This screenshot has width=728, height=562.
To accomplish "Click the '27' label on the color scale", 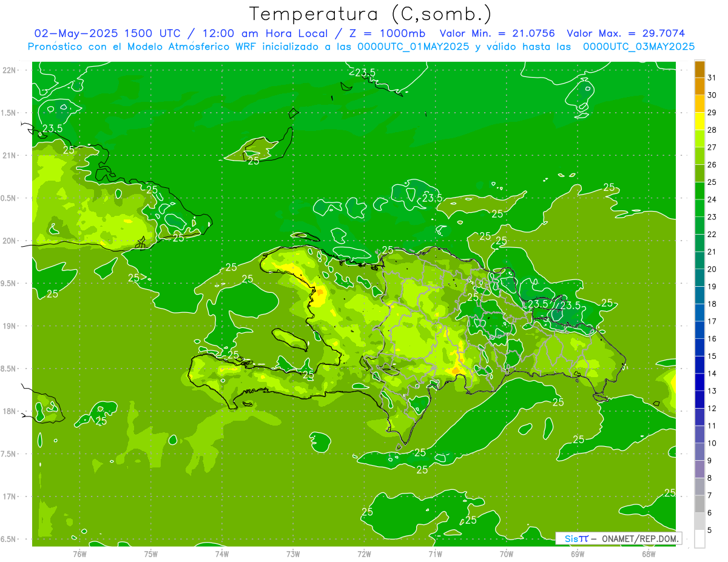I will pos(712,147).
